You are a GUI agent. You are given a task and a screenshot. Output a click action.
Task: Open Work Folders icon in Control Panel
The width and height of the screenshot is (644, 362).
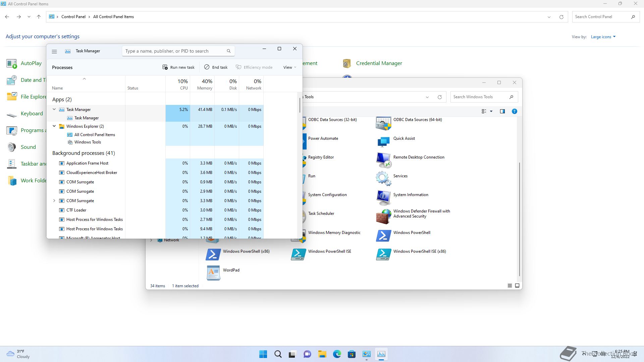click(26, 181)
